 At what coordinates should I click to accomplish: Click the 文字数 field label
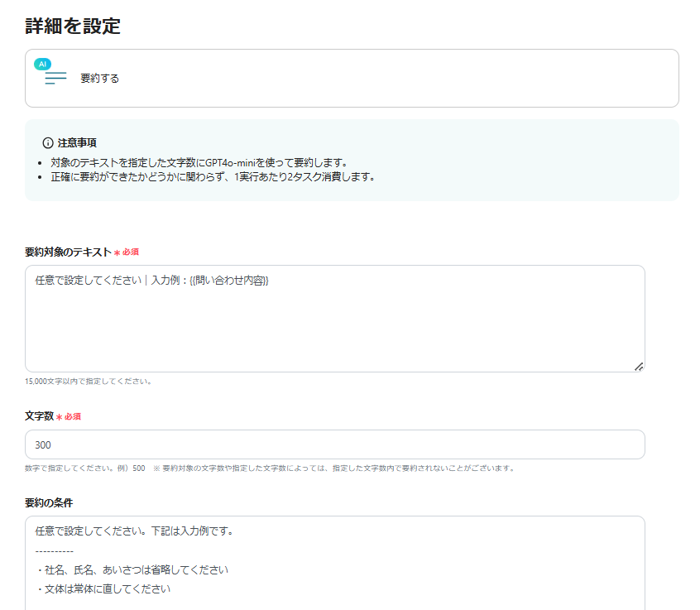tap(39, 416)
